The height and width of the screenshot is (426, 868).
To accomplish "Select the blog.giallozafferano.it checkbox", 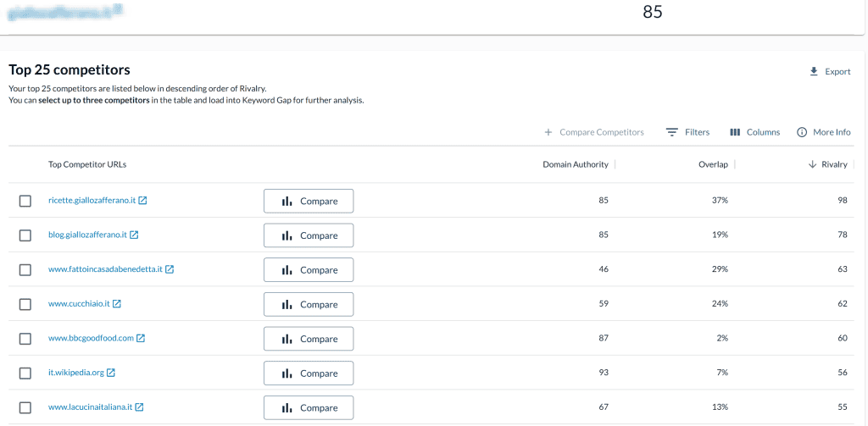I will [x=25, y=235].
